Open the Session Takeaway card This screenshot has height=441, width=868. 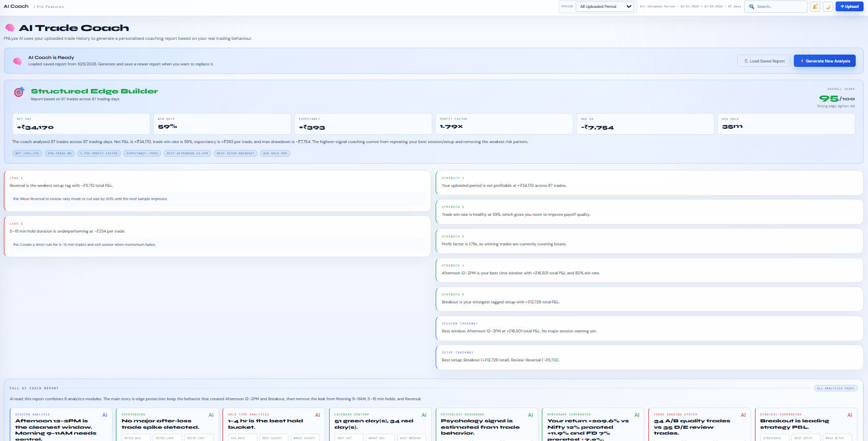649,328
